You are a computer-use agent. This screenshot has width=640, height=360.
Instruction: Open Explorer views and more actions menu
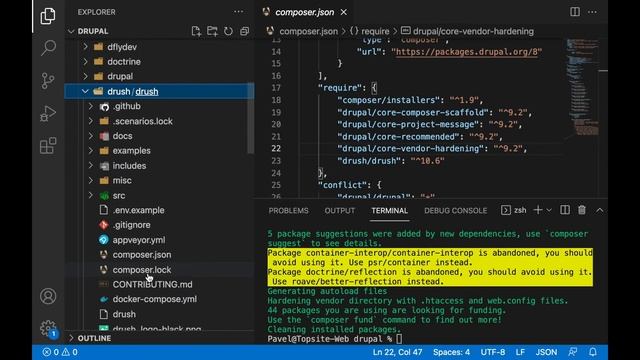tap(238, 12)
